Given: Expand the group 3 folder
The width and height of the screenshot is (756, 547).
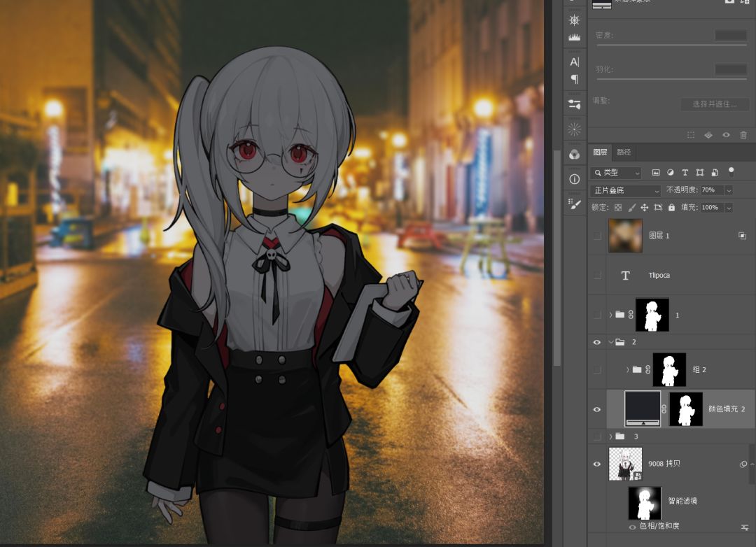Looking at the screenshot, I should coord(610,436).
